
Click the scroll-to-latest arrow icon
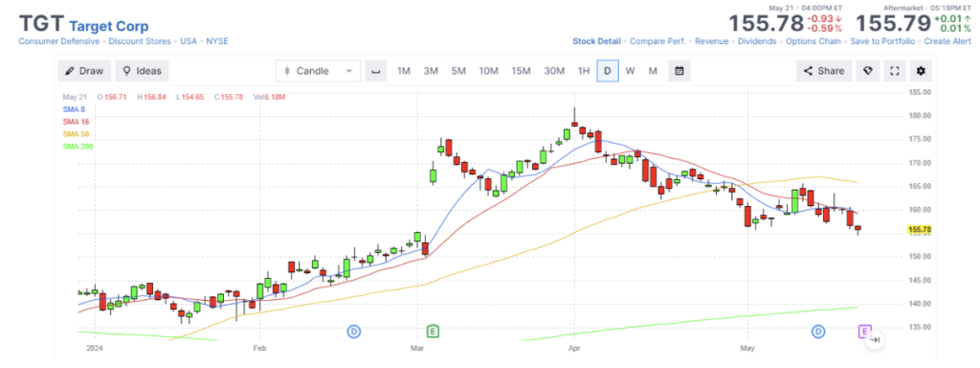(x=876, y=340)
